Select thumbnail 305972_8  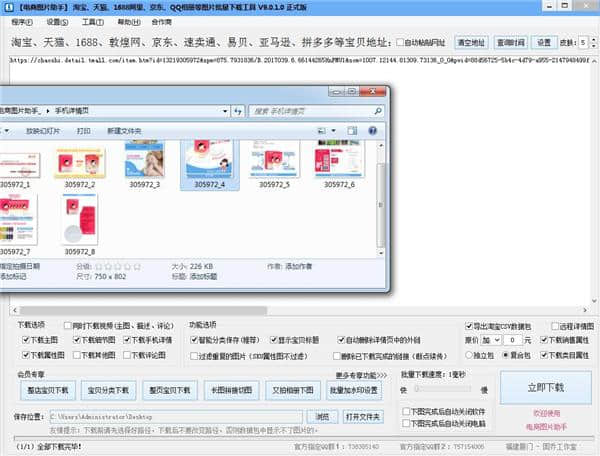tap(80, 225)
